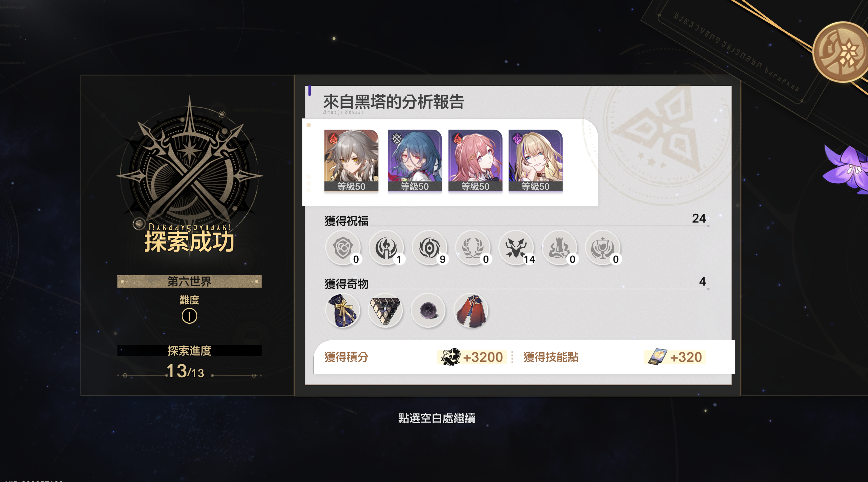
Task: Select the dice pyramid curio
Action: [385, 310]
